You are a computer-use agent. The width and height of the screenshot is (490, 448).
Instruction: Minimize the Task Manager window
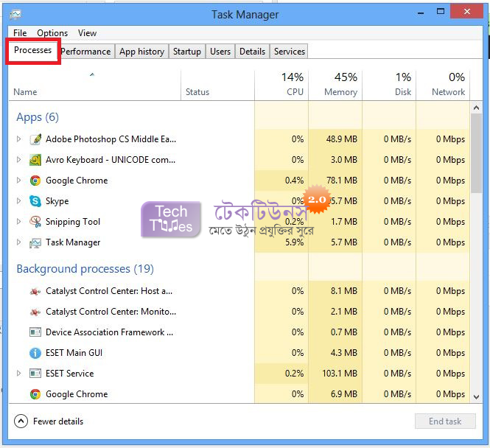tap(421, 13)
